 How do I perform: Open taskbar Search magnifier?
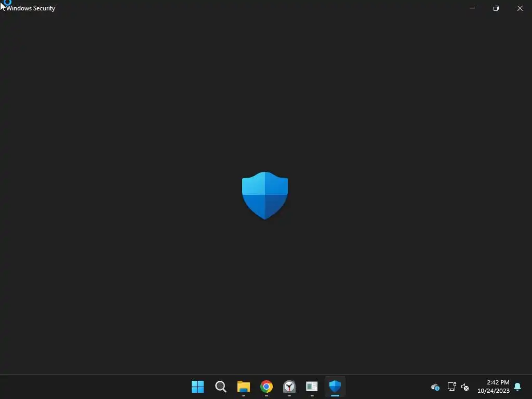(220, 387)
